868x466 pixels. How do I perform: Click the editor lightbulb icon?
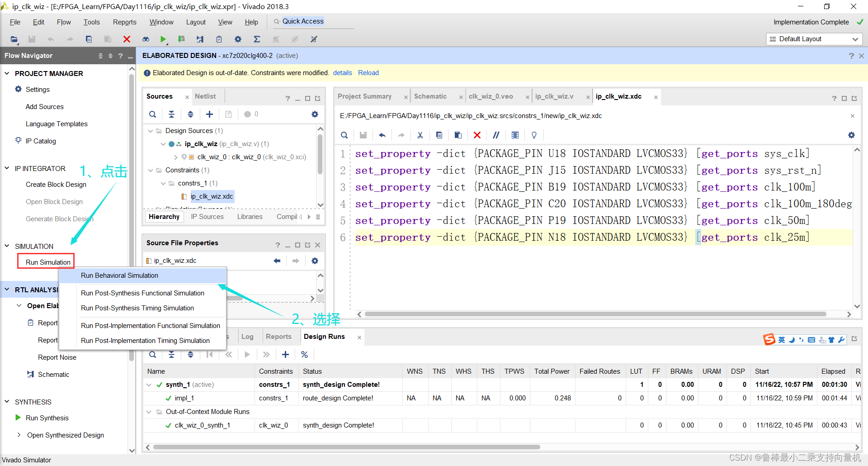tap(534, 135)
